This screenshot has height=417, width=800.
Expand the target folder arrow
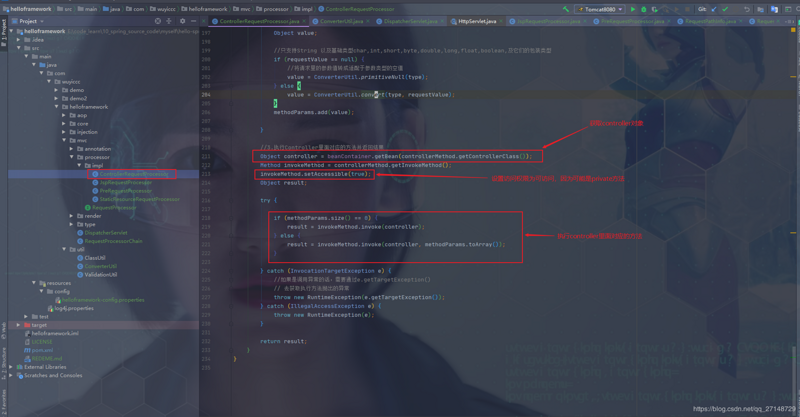click(19, 325)
